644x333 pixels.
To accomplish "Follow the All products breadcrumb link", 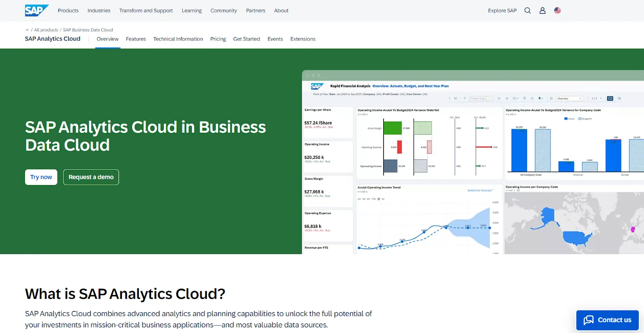I will point(46,30).
